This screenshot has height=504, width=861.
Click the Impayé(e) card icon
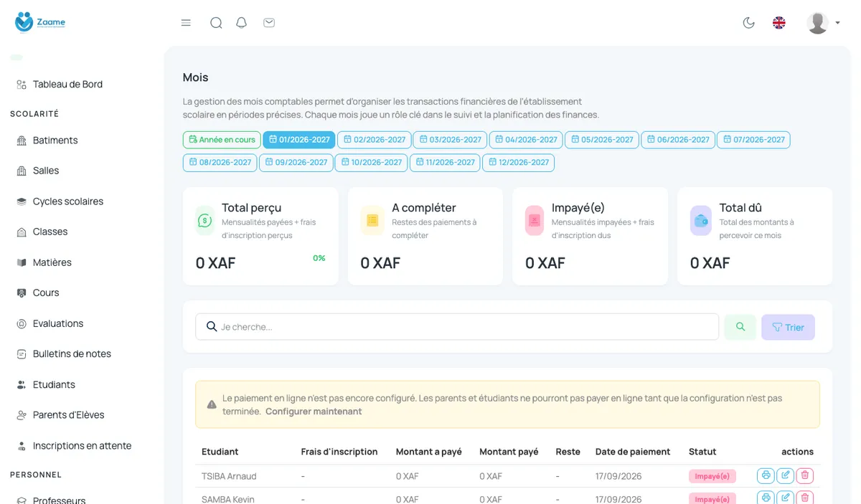coord(535,221)
